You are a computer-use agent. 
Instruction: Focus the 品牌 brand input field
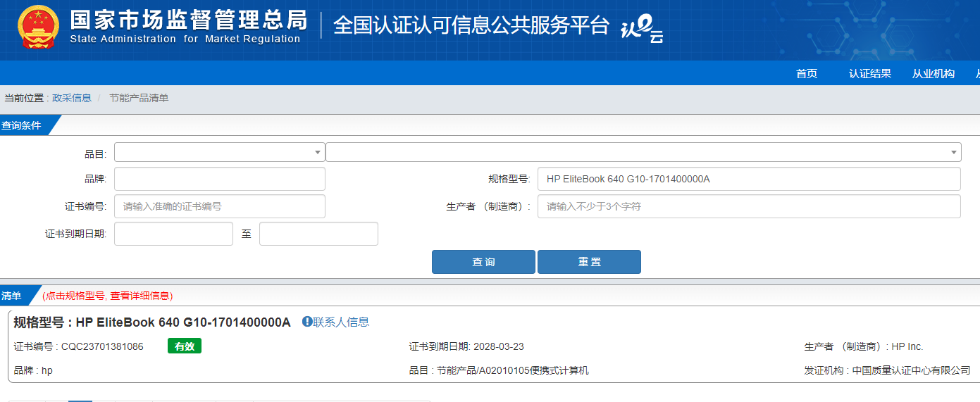[220, 179]
